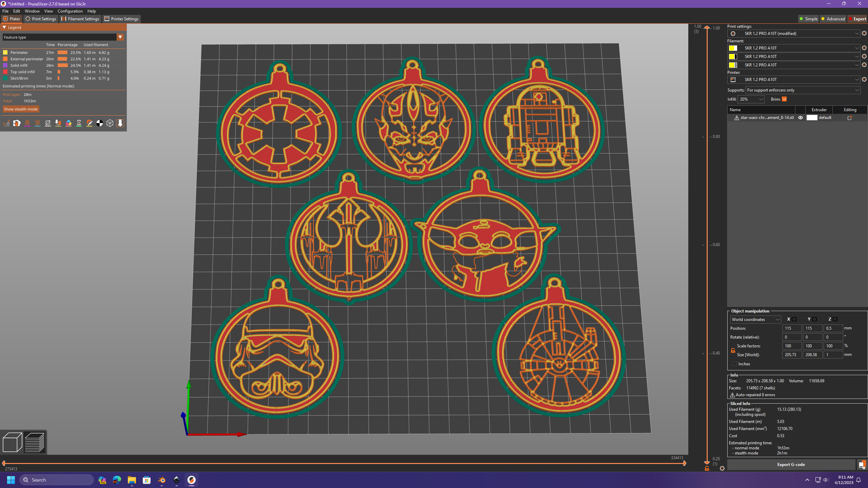Viewport: 868px width, 488px height.
Task: Click top thumb of vertical layer slider
Action: [707, 27]
